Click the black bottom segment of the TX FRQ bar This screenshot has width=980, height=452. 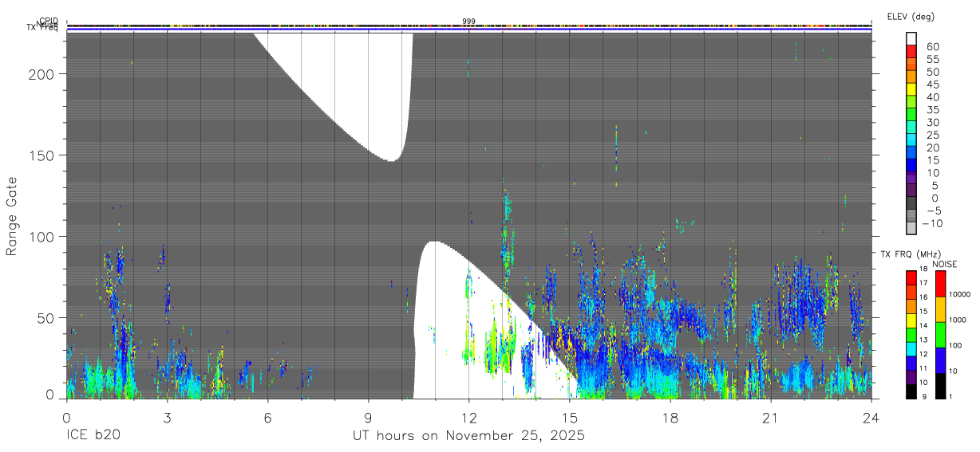pyautogui.click(x=911, y=391)
